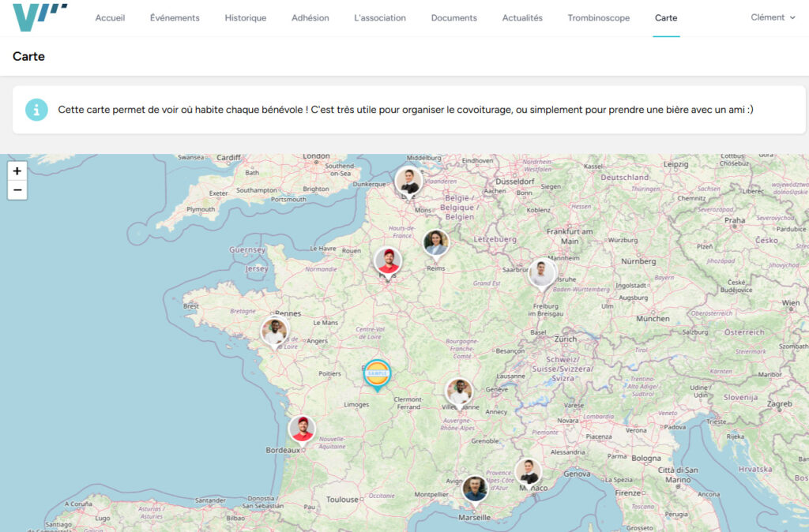809x532 pixels.
Task: Navigate to the Actualités tab
Action: point(522,18)
